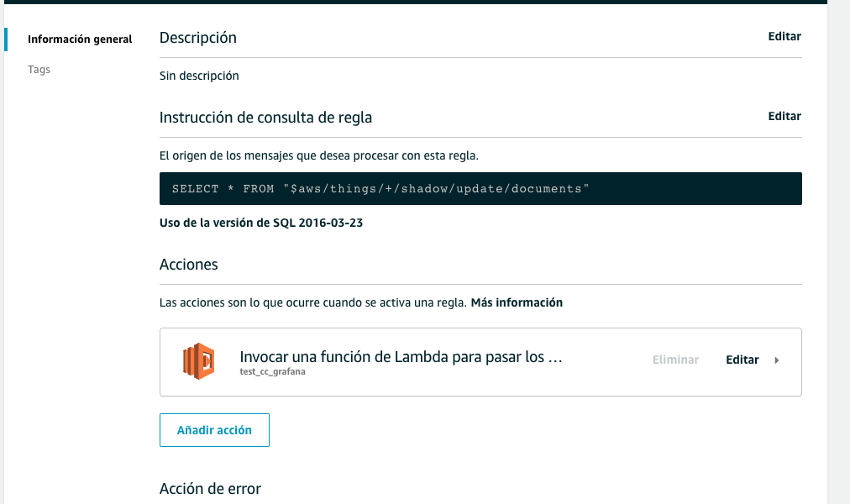Select the Invocar una función de Lambda title
The height and width of the screenshot is (504, 850).
(401, 357)
